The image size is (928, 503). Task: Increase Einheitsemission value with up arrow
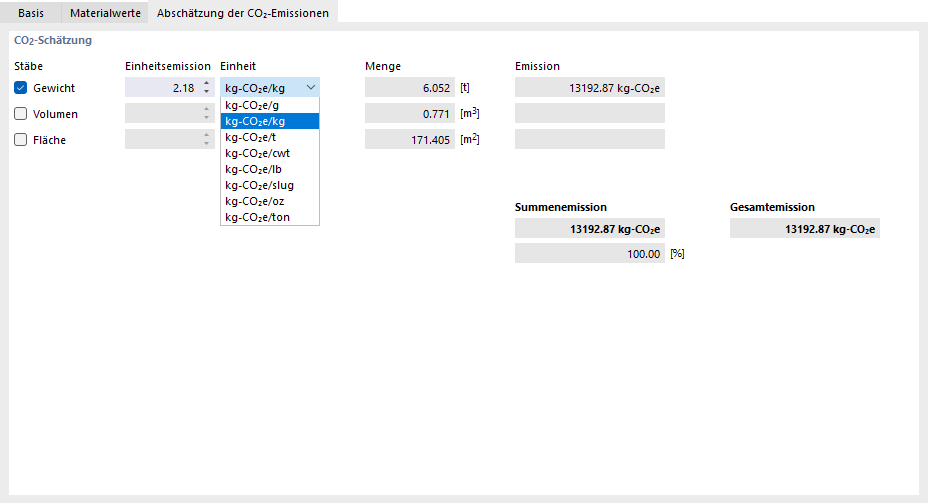[x=206, y=83]
